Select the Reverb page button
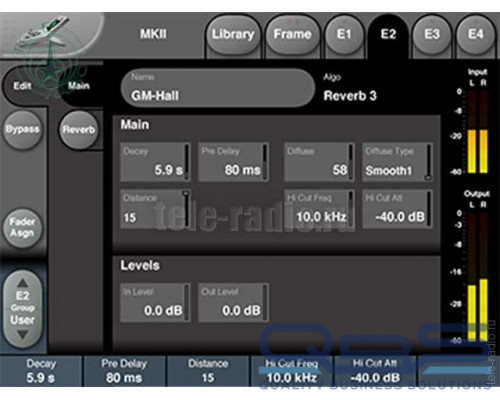Screen dimensions: 500x400 79,130
